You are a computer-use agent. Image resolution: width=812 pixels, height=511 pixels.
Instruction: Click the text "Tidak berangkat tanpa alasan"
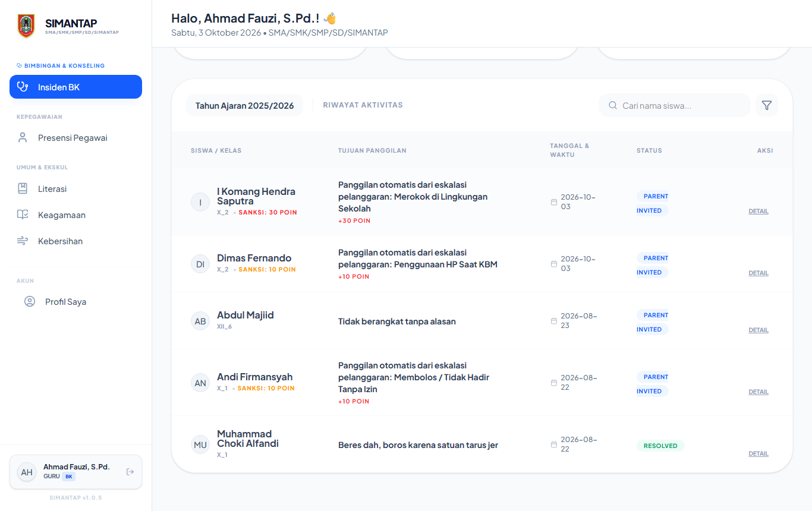tap(397, 321)
